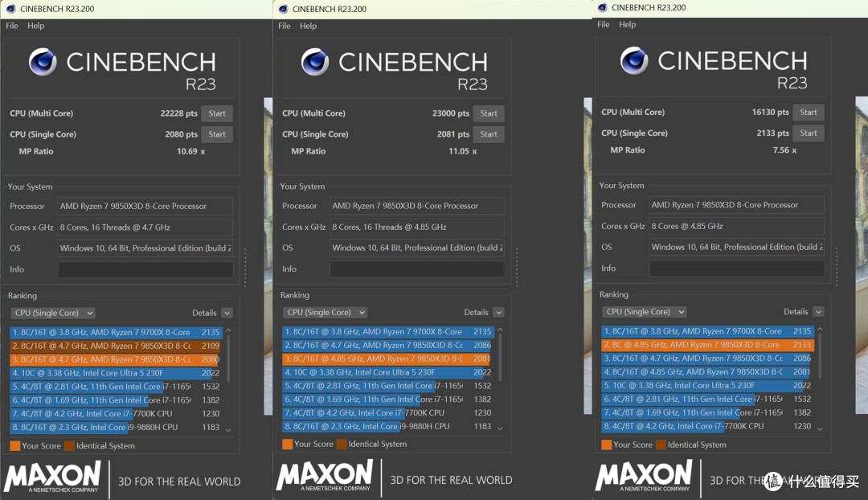Image resolution: width=868 pixels, height=500 pixels.
Task: Click the Cinebench title bar icon in the 16130 pts window
Action: pyautogui.click(x=602, y=8)
